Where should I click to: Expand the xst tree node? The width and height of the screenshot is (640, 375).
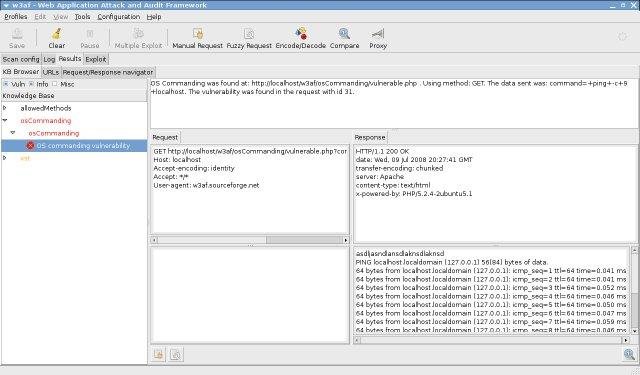click(x=5, y=158)
